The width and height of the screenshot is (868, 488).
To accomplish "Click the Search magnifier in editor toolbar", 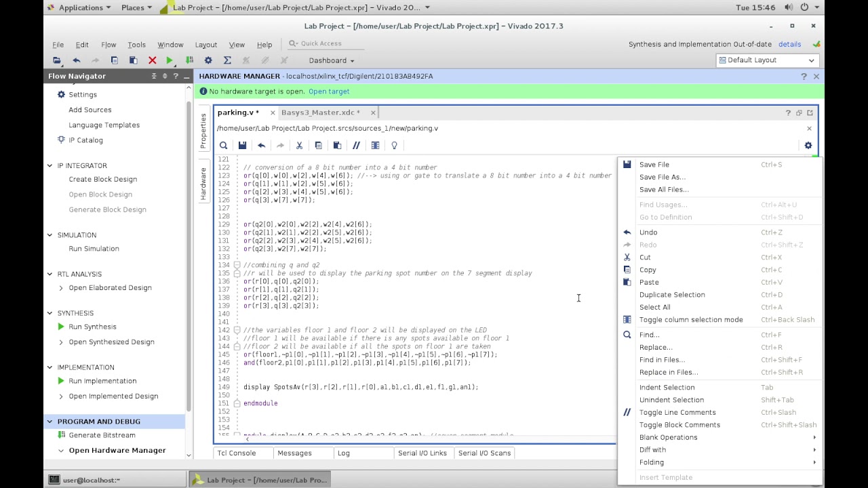I will click(223, 145).
